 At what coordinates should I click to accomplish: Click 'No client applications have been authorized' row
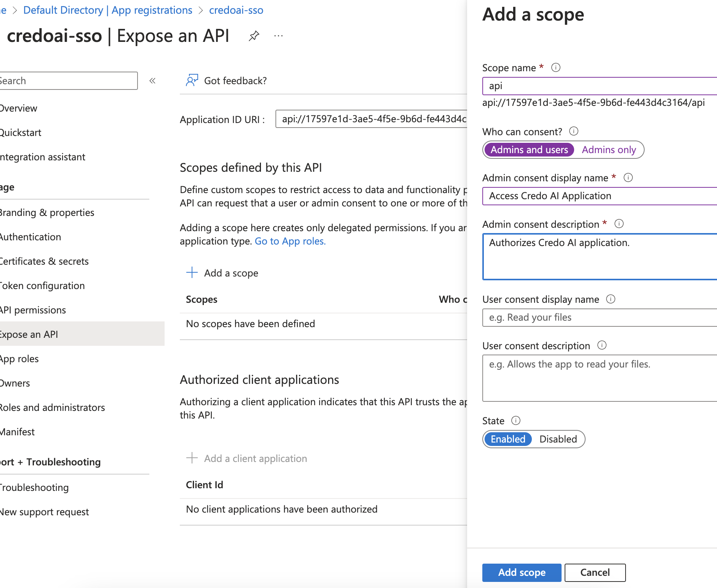tap(323, 509)
